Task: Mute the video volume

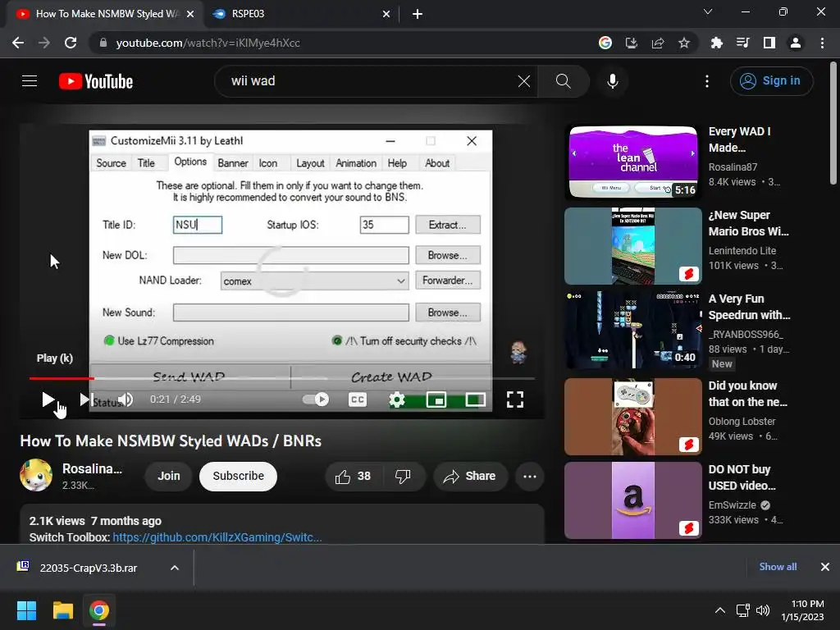Action: click(126, 399)
